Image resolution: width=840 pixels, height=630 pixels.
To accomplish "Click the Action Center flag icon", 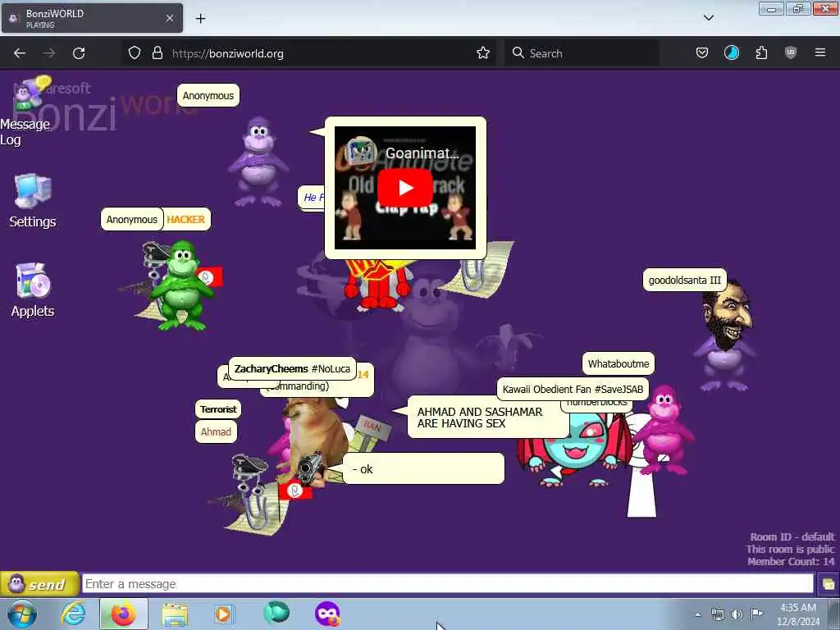I will coord(756,614).
